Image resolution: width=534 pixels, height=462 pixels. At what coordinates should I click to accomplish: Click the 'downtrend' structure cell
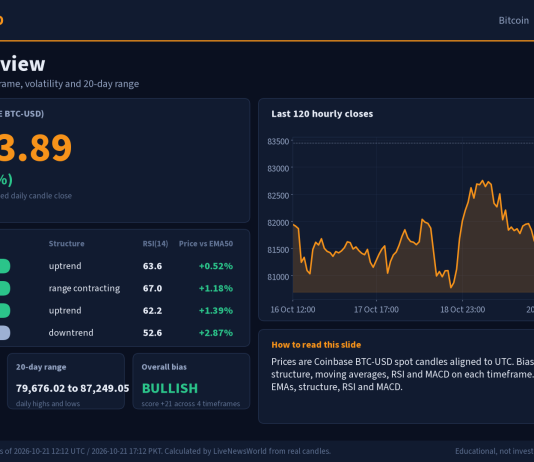(71, 333)
